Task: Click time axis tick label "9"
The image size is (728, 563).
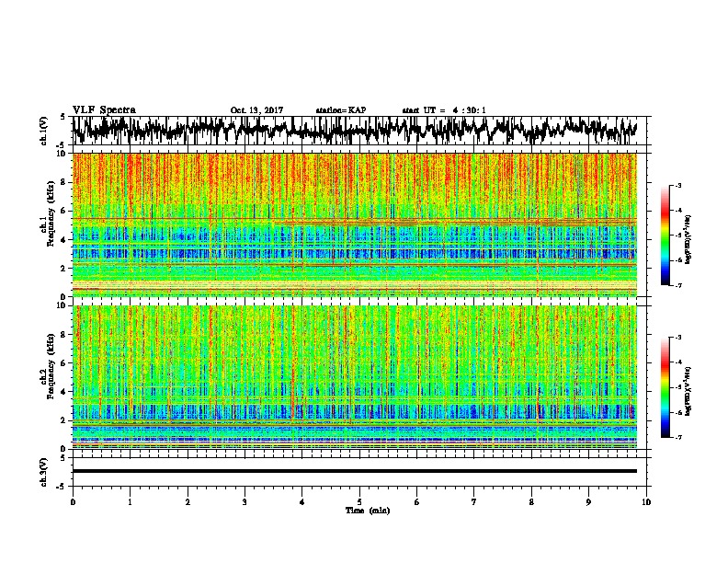Action: pos(588,501)
